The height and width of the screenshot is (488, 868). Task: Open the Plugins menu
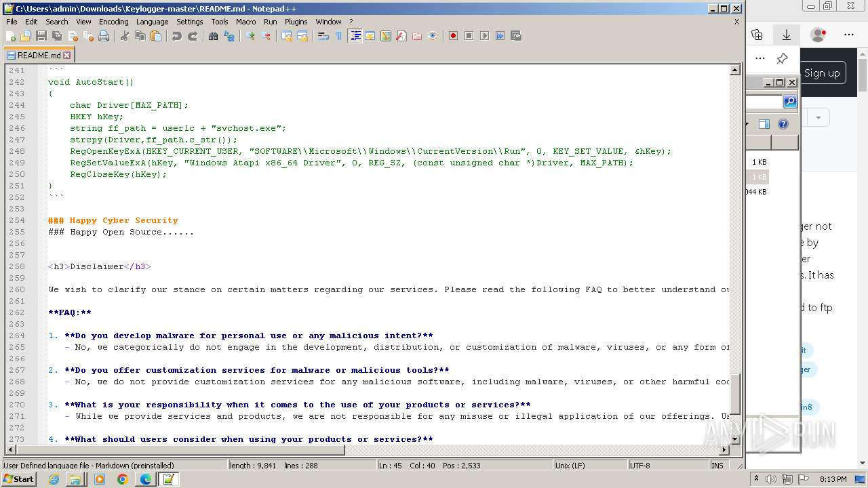(296, 22)
